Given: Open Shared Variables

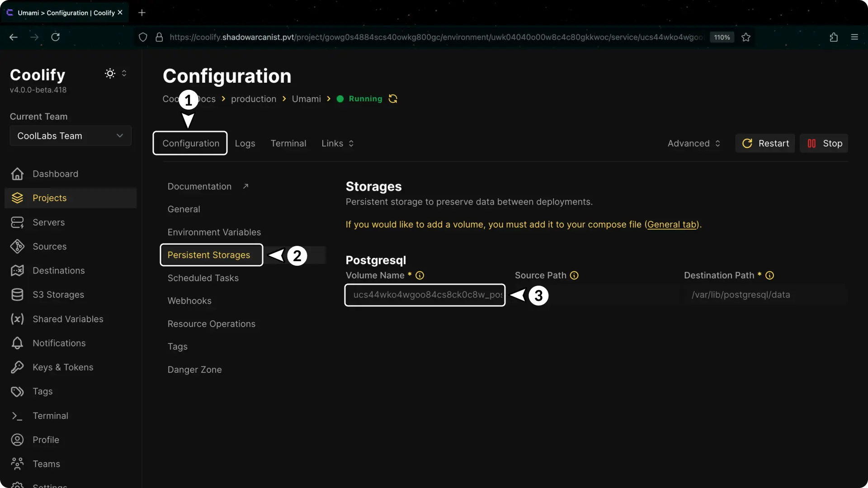Looking at the screenshot, I should coord(68,319).
